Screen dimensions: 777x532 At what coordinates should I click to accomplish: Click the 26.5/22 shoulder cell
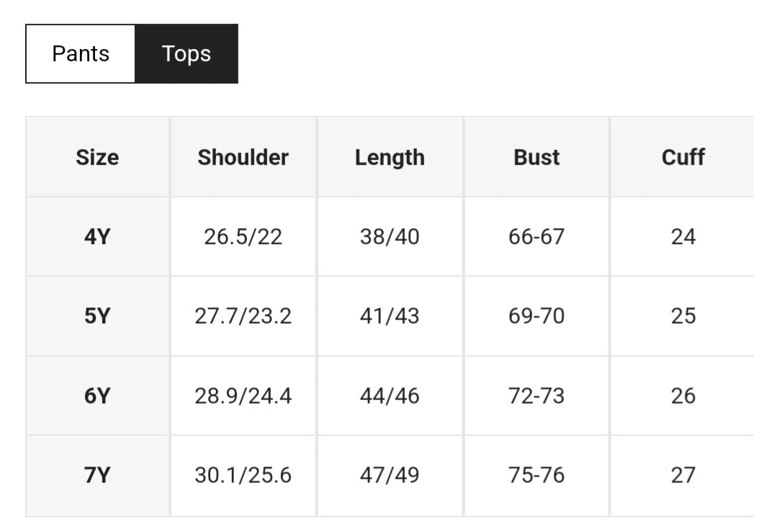[243, 237]
